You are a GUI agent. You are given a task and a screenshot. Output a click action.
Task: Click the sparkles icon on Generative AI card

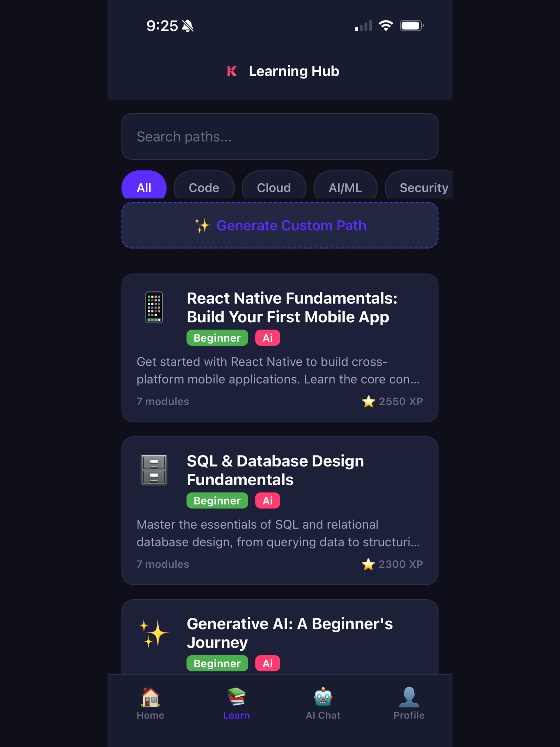(x=154, y=633)
